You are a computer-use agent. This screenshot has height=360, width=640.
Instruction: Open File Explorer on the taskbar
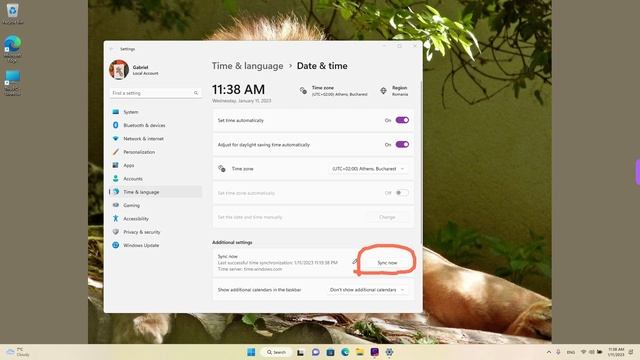click(360, 352)
